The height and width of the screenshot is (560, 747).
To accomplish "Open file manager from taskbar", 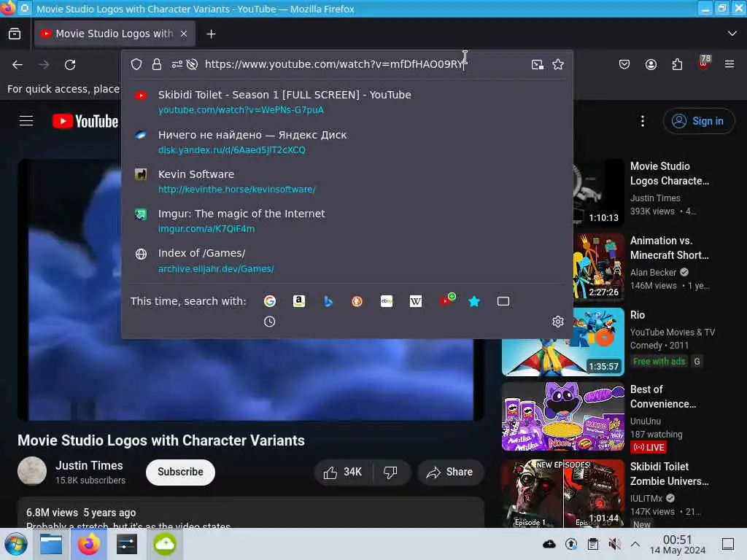I will (51, 544).
